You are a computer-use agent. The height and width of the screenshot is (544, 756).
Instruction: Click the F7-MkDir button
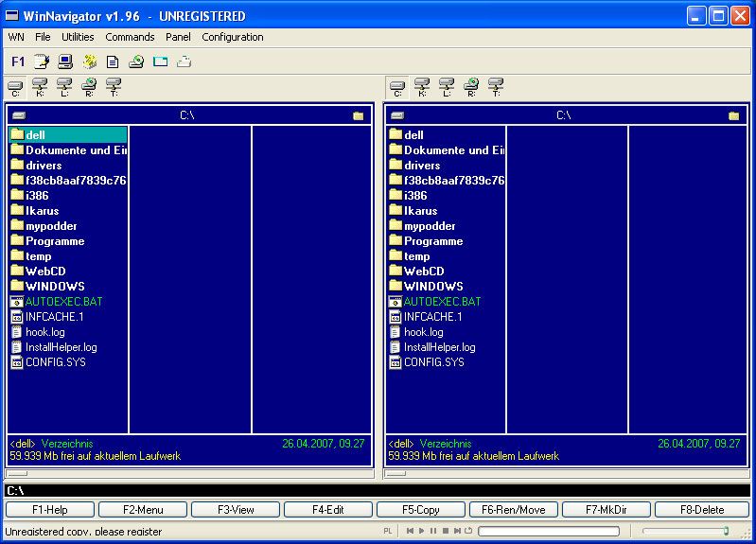click(x=607, y=510)
